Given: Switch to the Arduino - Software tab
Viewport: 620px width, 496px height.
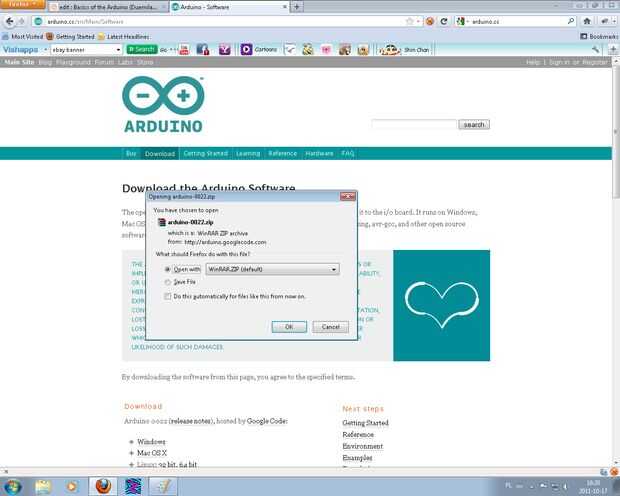Looking at the screenshot, I should click(229, 7).
